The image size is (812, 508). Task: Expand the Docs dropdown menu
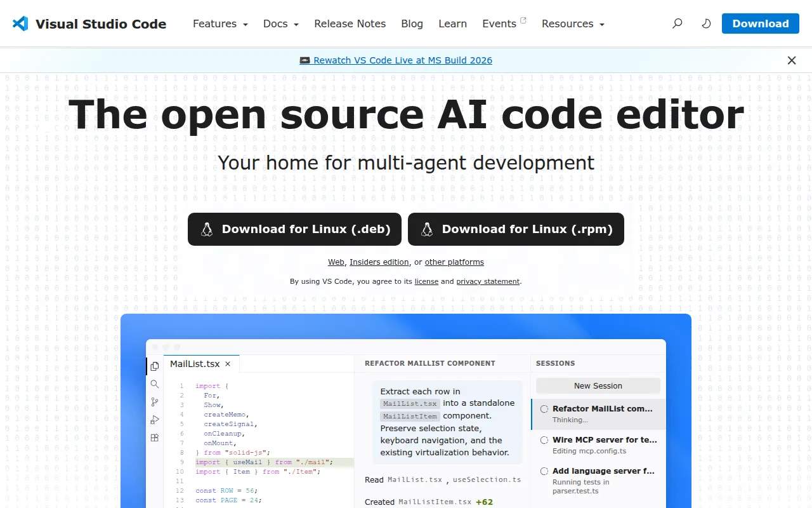281,23
